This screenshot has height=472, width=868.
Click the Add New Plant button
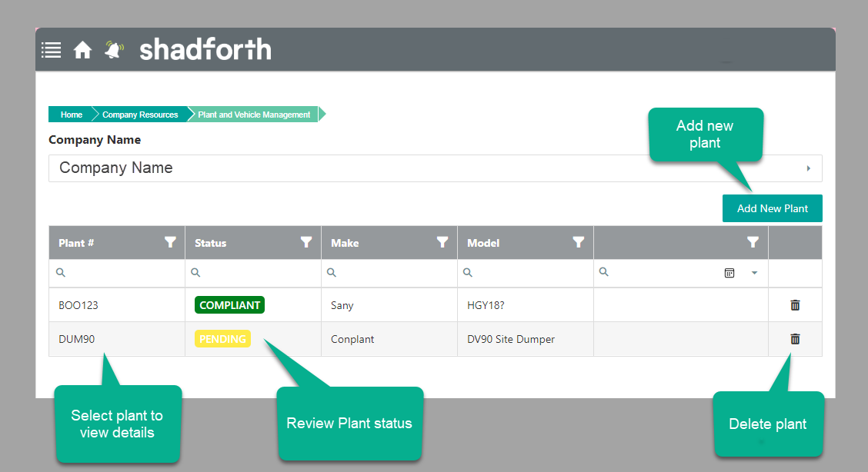773,208
